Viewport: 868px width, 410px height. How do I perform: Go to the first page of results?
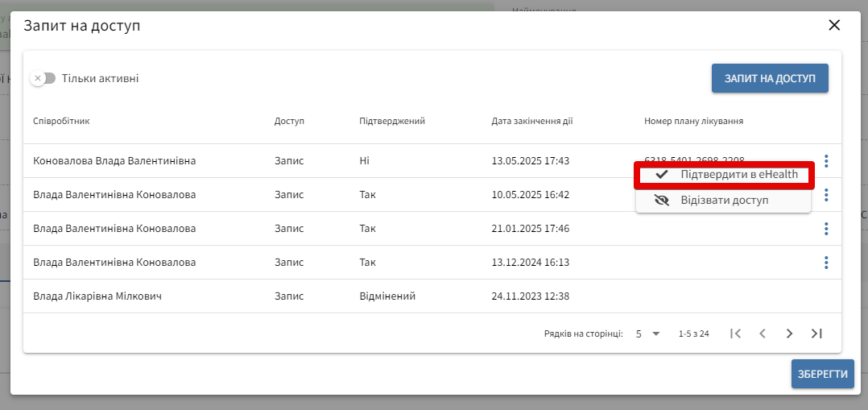735,333
